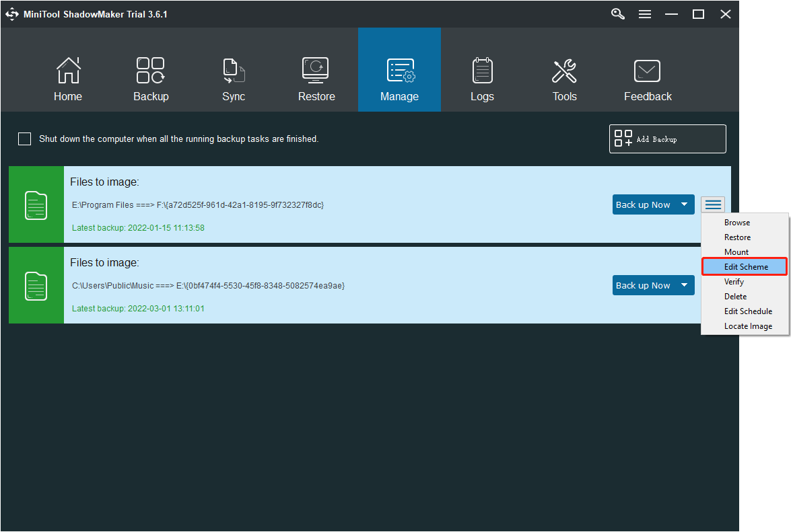Click the E:\Program Files backup path text
This screenshot has height=532, width=791.
(x=198, y=205)
